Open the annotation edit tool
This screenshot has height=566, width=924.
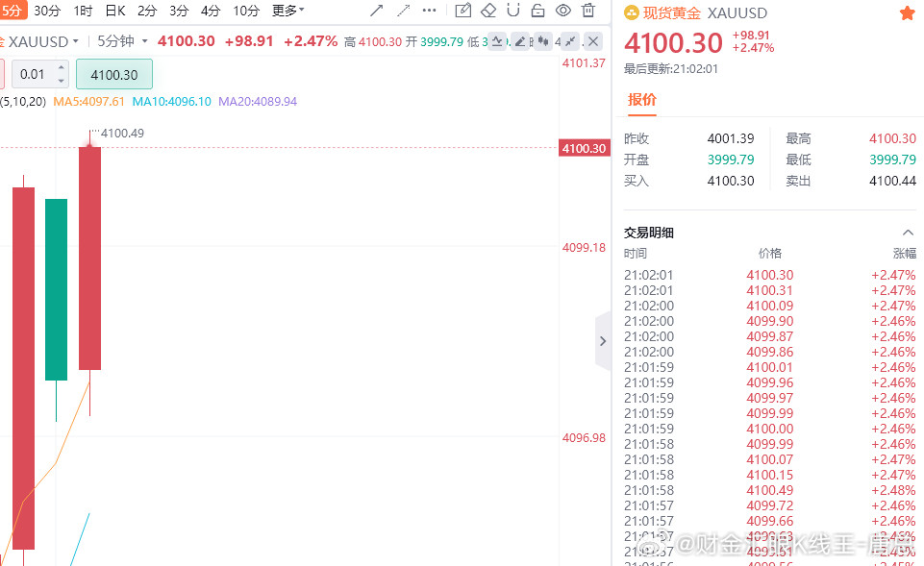pos(462,11)
